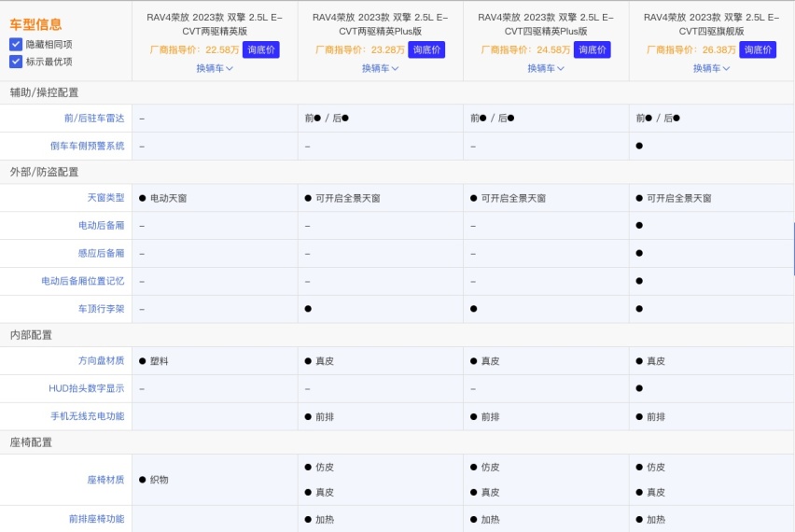The width and height of the screenshot is (795, 532).
Task: Click 询底价 for the 26.38万 model
Action: [x=758, y=49]
